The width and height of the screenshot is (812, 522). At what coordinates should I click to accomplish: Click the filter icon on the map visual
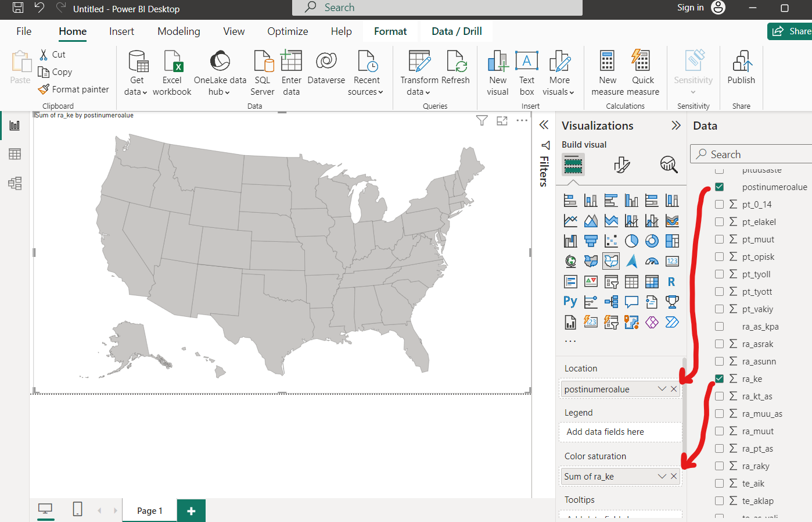[x=482, y=120]
